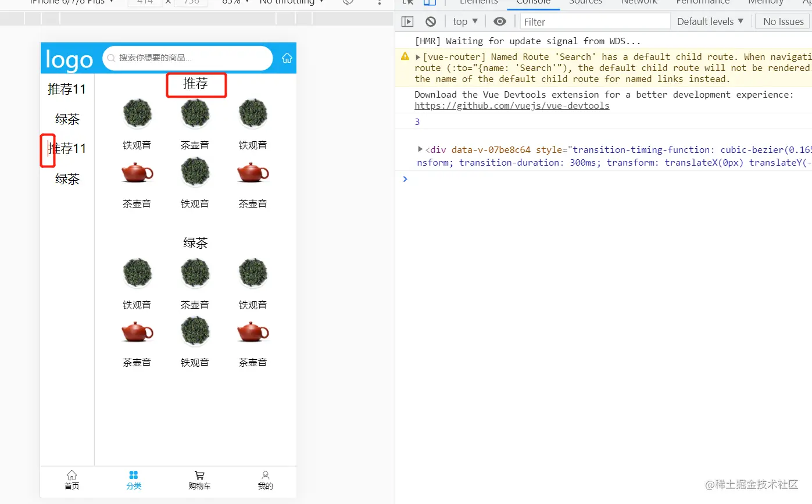The height and width of the screenshot is (504, 812).
Task: Click the logo in the app header
Action: point(69,59)
